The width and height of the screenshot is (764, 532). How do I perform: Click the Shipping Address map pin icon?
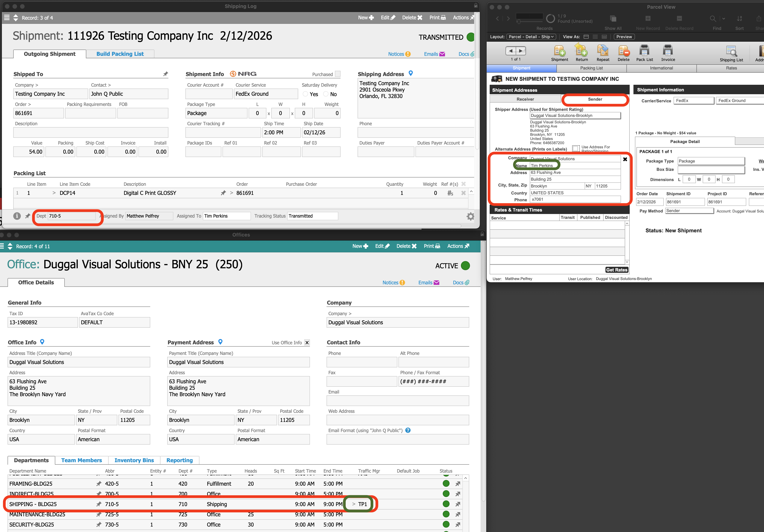coord(411,73)
